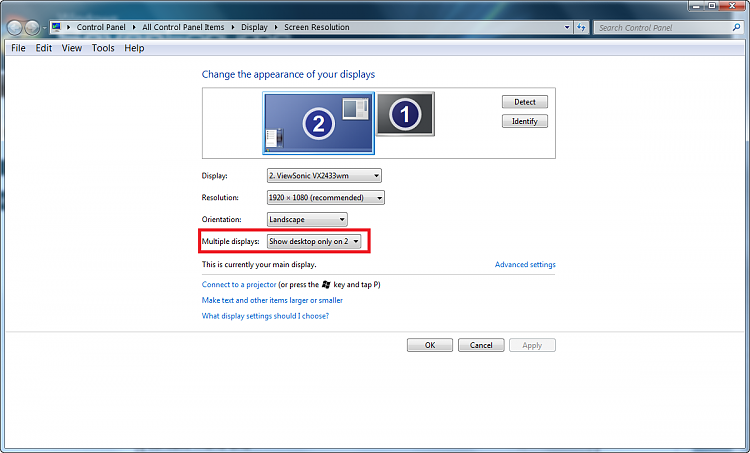This screenshot has width=750, height=453.
Task: Click Control Panel in the breadcrumb
Action: pyautogui.click(x=101, y=27)
